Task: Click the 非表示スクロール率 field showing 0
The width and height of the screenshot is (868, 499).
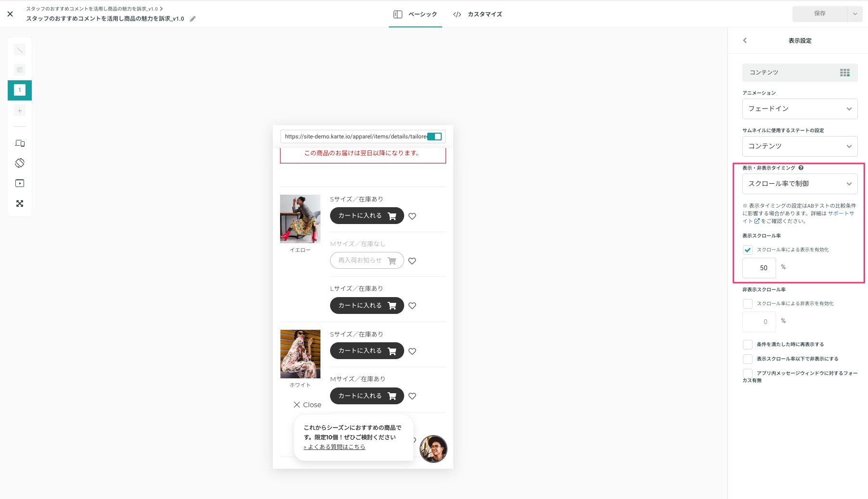Action: [x=759, y=322]
